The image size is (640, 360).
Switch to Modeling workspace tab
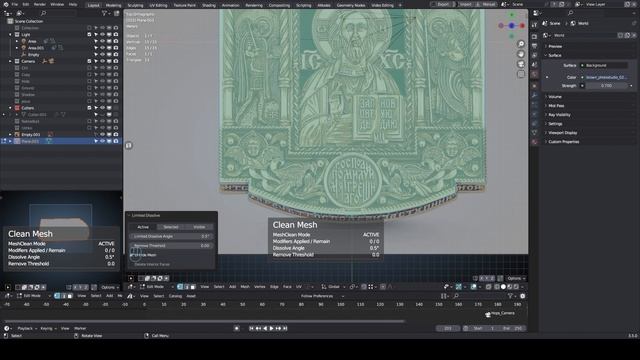(x=113, y=5)
